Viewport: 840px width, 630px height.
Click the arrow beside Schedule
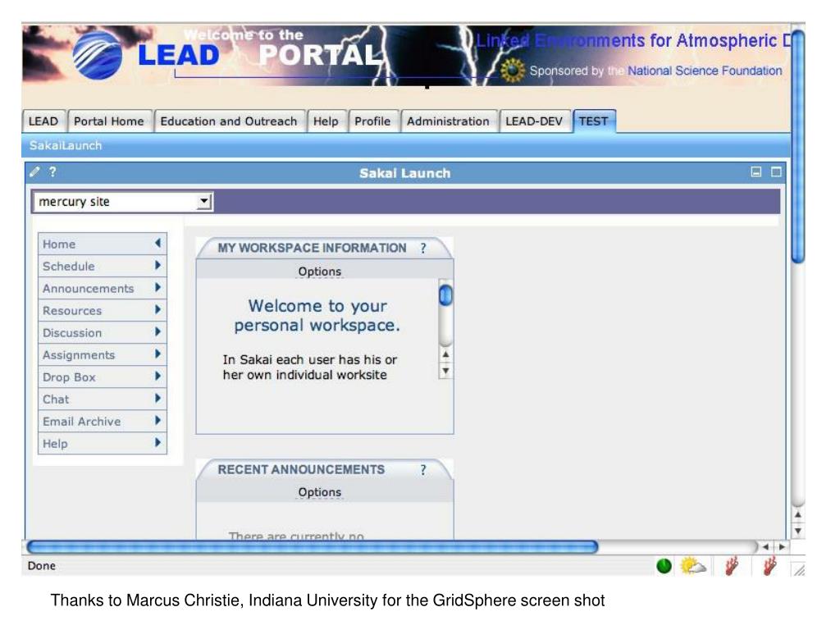point(157,265)
